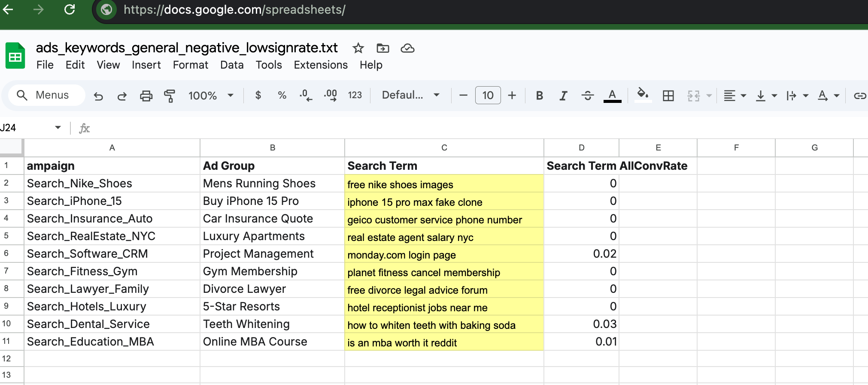Decrease decimal places
The width and height of the screenshot is (868, 385).
[x=306, y=95]
